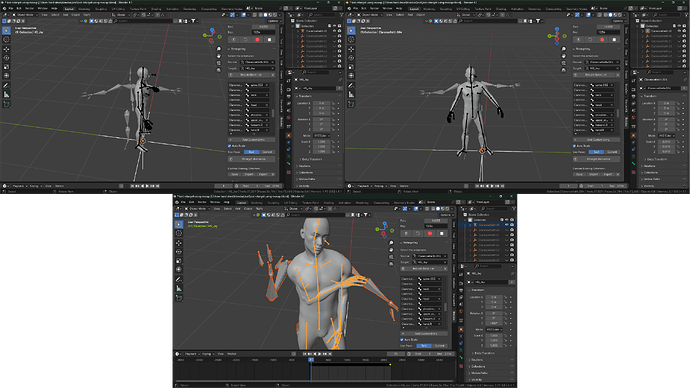Select the Measure tool in top-right window
Image resolution: width=690 pixels, height=388 pixels.
tap(351, 95)
